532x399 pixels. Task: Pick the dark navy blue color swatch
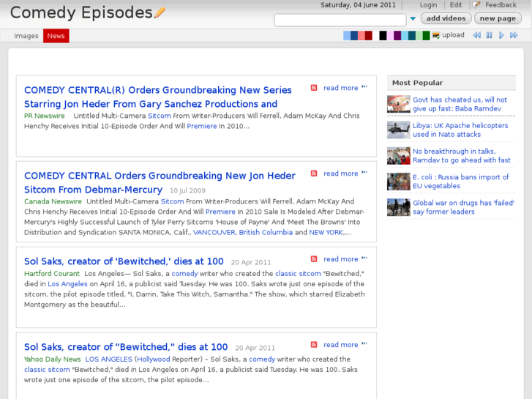point(354,35)
